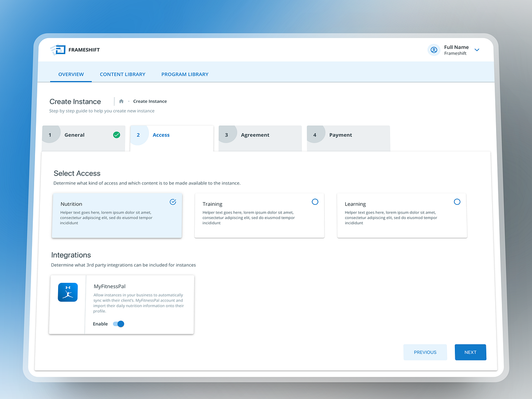Click the green checkmark on the General step
The width and height of the screenshot is (532, 399).
[x=116, y=135]
